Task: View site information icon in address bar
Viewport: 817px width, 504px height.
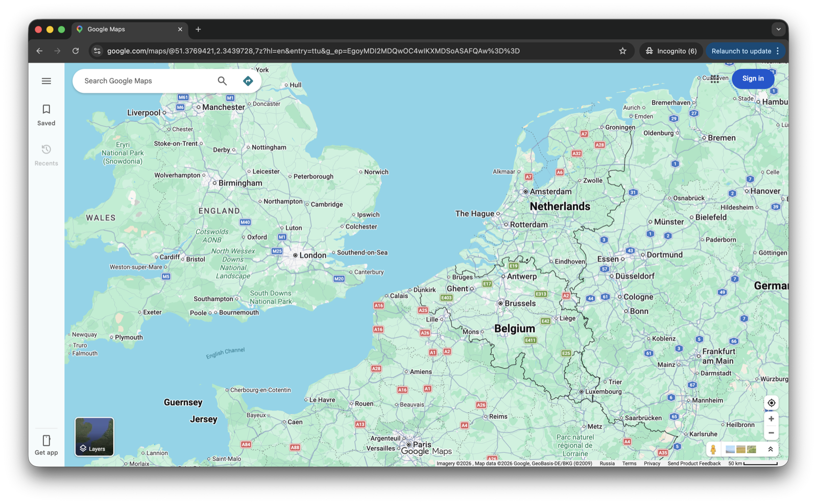Action: 97,51
